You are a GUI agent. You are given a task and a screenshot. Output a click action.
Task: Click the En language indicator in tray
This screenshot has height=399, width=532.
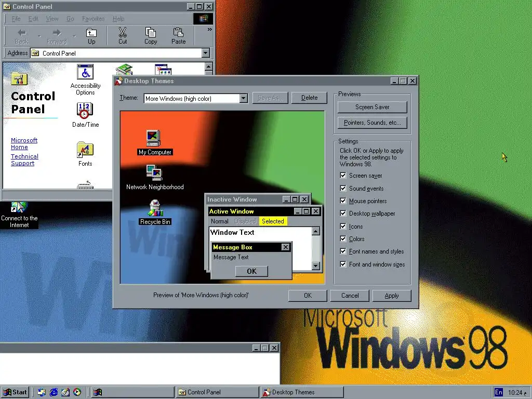point(498,392)
